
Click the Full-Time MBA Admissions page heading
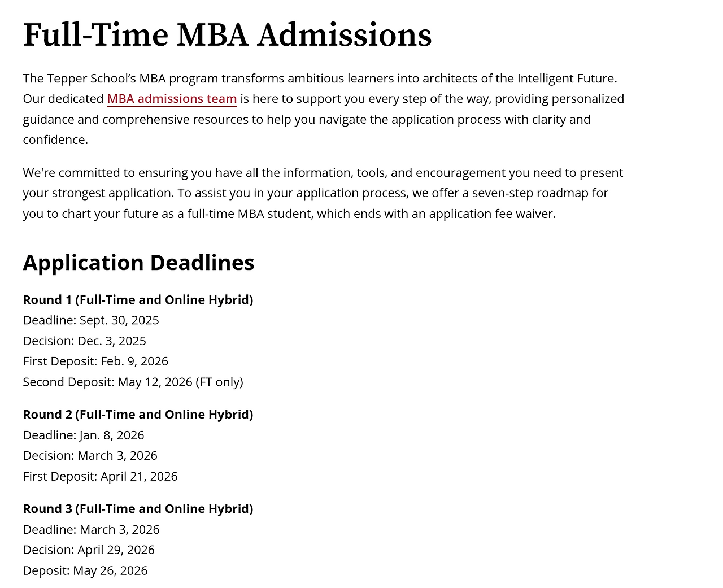[x=227, y=35]
